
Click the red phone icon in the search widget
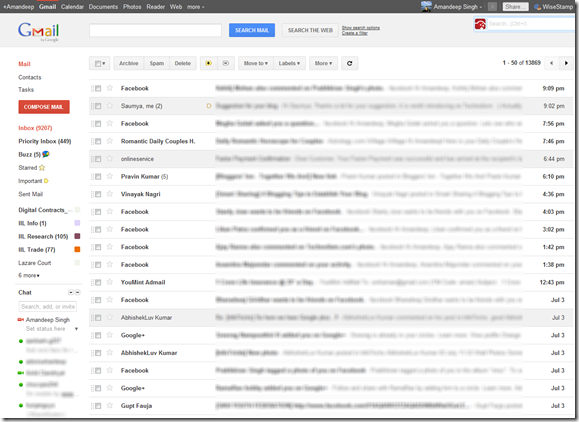(x=480, y=24)
